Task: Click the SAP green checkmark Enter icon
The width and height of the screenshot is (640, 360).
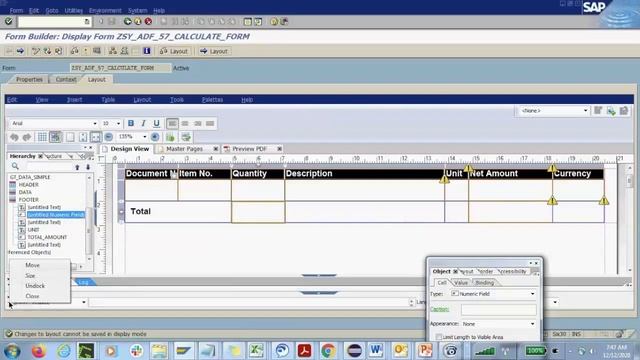Action: [x=9, y=21]
